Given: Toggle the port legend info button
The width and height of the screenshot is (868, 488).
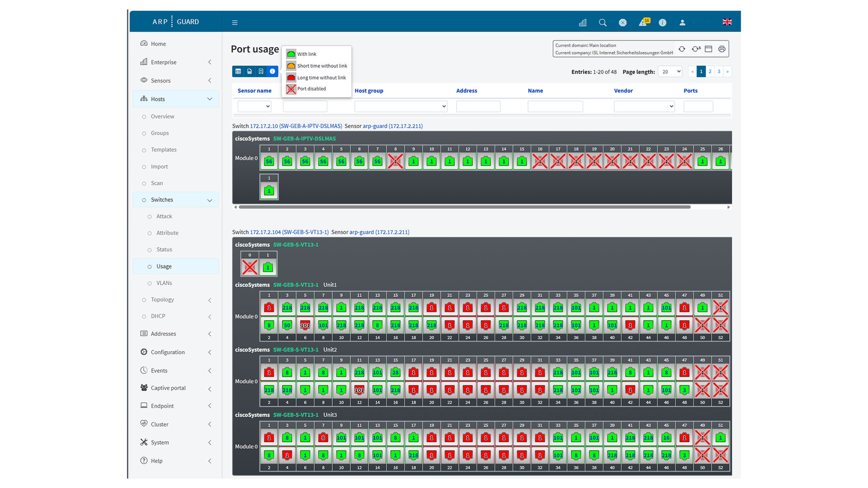Looking at the screenshot, I should click(272, 71).
